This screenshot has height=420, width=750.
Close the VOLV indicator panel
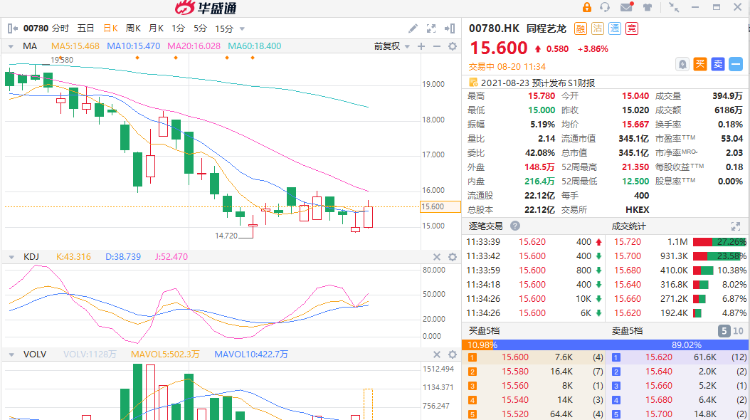(437, 354)
